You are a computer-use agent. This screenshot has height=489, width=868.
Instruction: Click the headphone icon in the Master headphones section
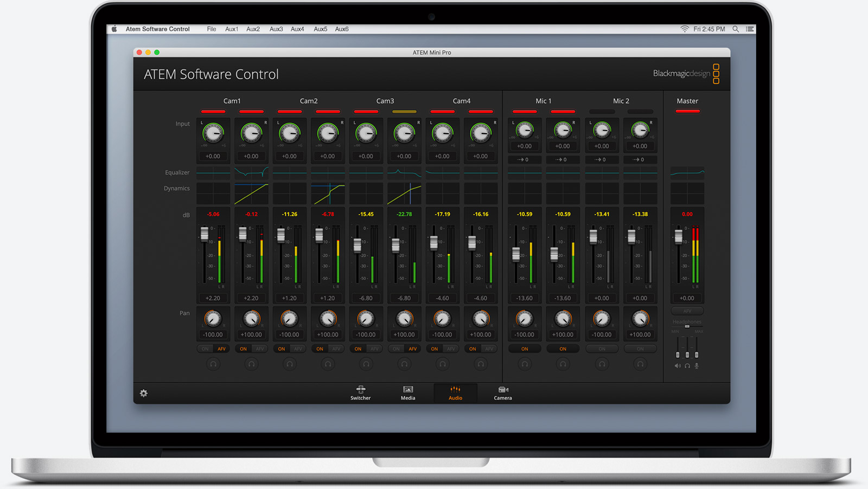[687, 365]
